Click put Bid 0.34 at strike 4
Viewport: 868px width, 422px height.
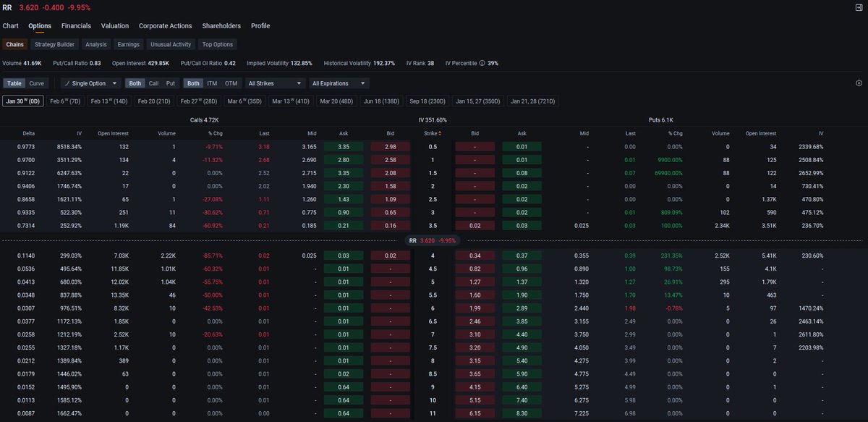[x=475, y=256]
